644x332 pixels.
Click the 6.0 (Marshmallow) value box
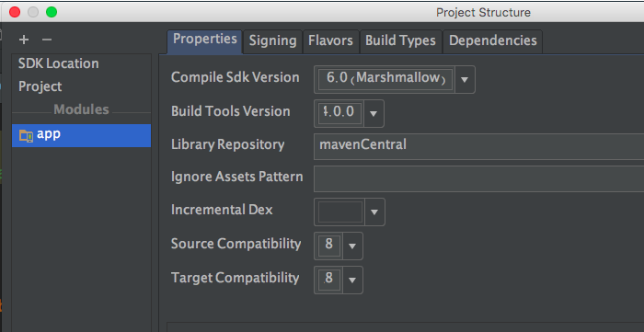385,79
